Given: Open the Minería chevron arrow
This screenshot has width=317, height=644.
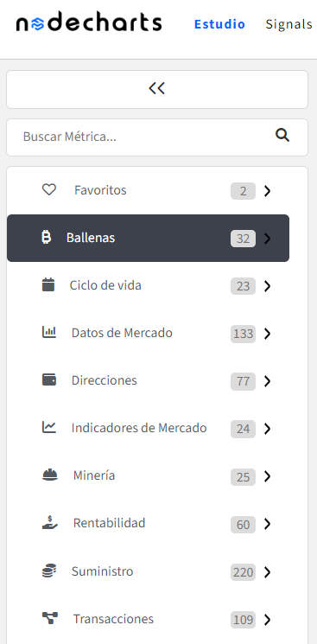Looking at the screenshot, I should point(267,476).
